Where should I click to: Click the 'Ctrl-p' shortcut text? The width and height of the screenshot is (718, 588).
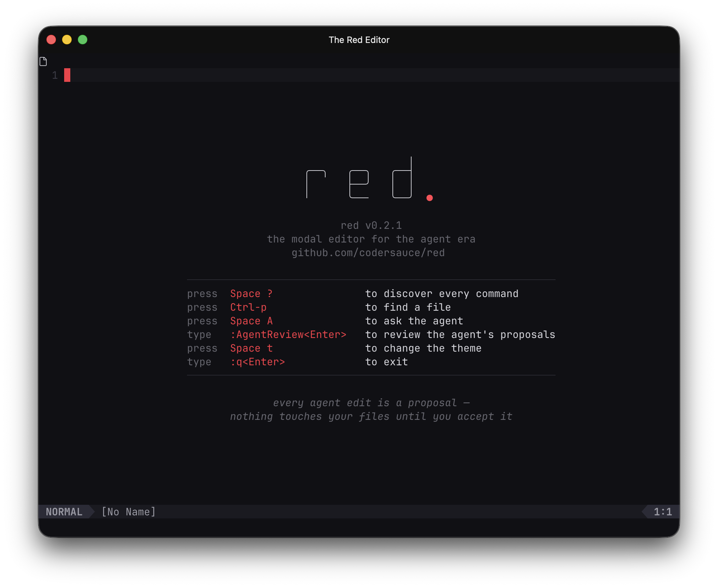click(248, 307)
